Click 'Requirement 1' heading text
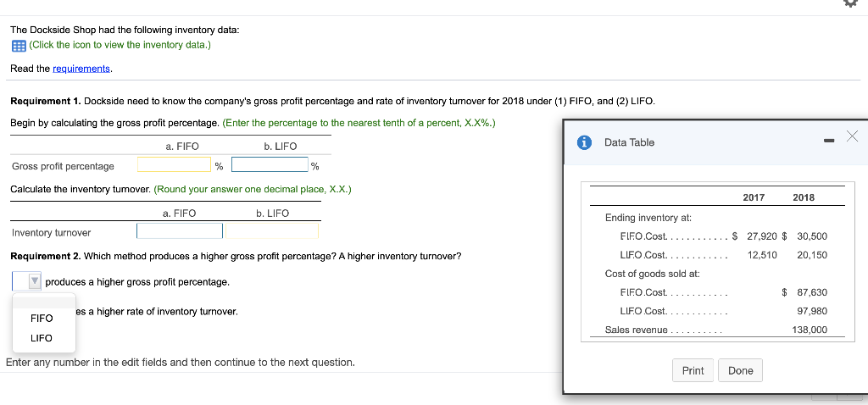868x405 pixels. (x=46, y=102)
